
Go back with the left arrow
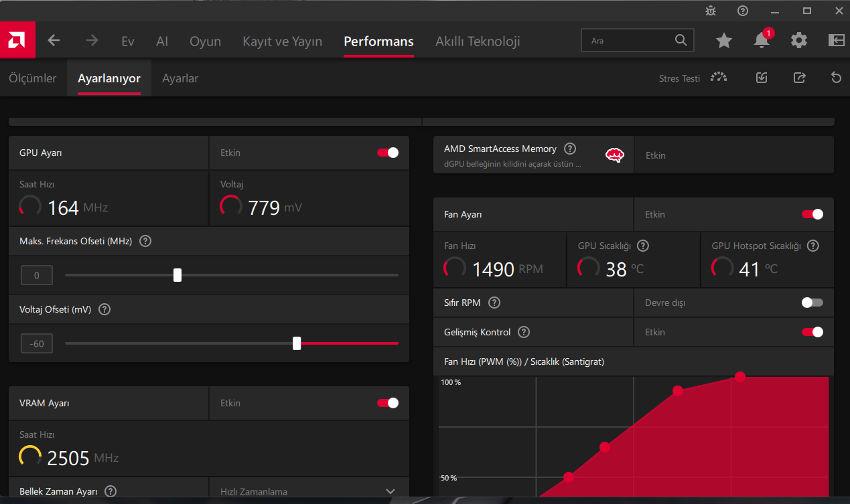(x=54, y=40)
